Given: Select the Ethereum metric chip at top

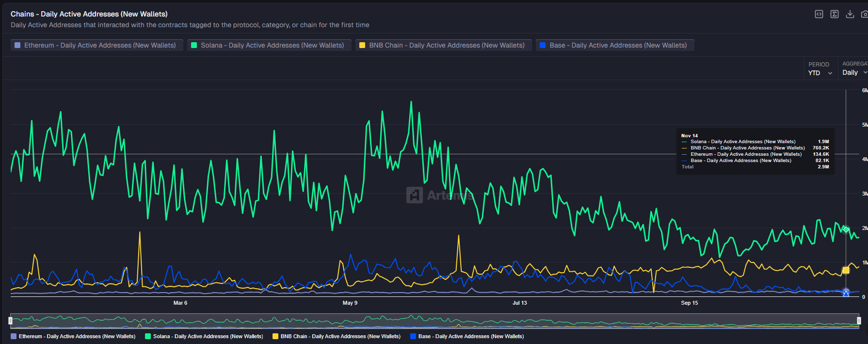Looking at the screenshot, I should (96, 45).
